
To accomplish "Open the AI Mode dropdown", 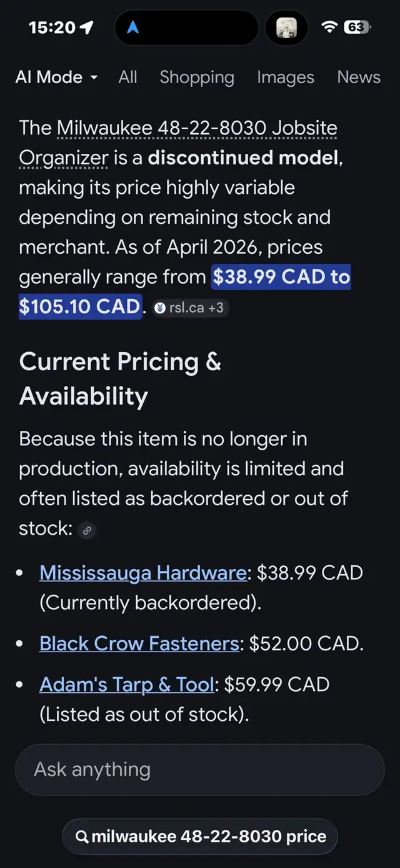I will 57,78.
